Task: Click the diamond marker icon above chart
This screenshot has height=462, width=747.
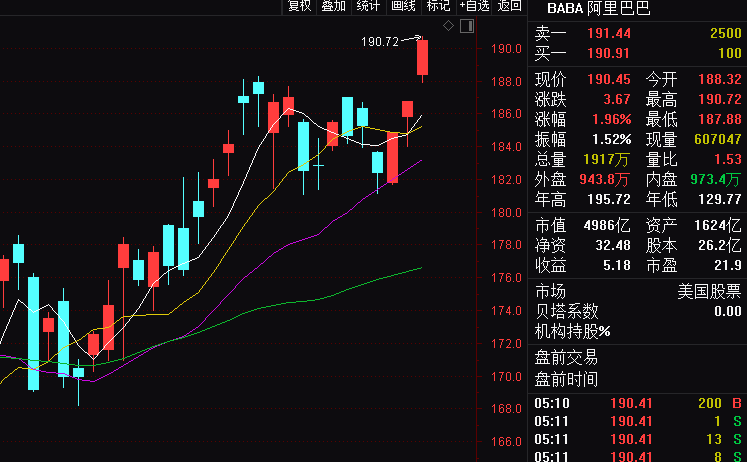Action: point(448,26)
